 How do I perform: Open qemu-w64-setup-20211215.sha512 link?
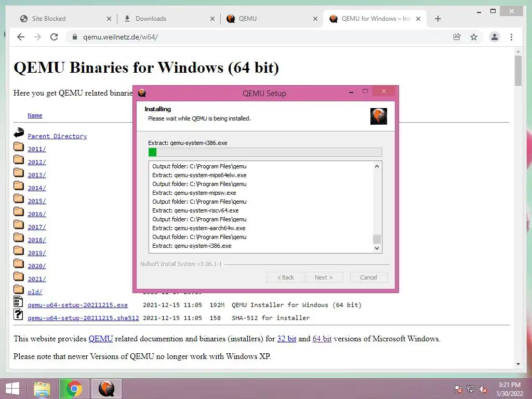point(83,318)
